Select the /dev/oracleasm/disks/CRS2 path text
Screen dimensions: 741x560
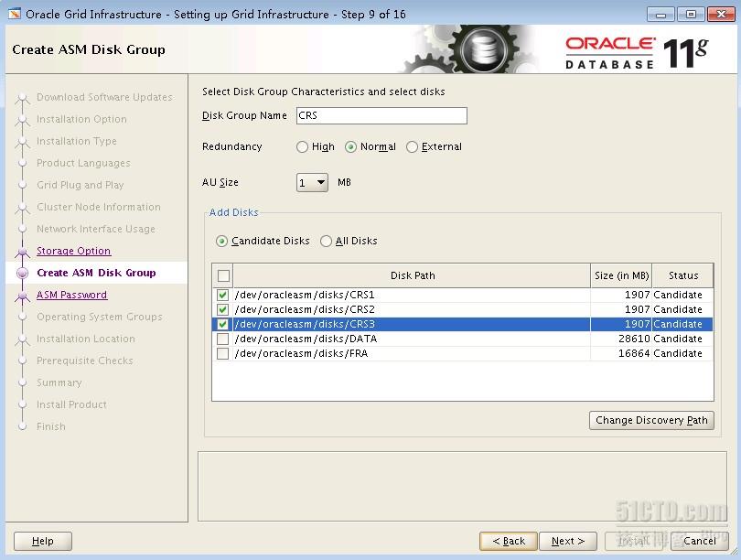[305, 309]
